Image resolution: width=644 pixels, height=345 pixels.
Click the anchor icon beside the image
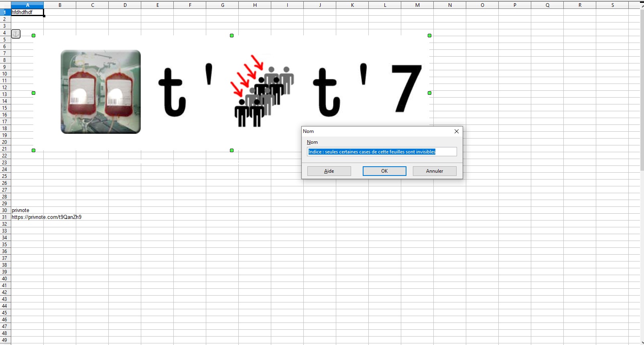tap(16, 34)
